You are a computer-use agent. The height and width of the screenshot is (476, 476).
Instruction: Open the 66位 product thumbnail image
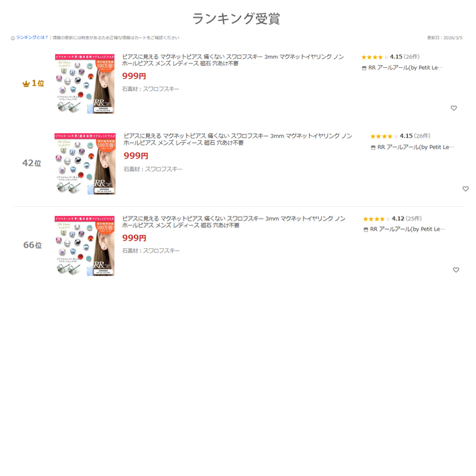84,246
